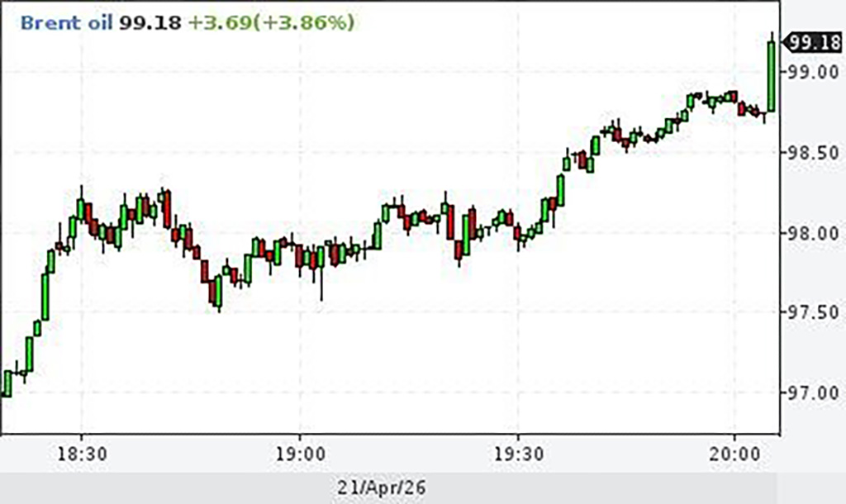Click the 99.00 price axis label
Viewport: 846px width, 504px height.
pyautogui.click(x=814, y=72)
